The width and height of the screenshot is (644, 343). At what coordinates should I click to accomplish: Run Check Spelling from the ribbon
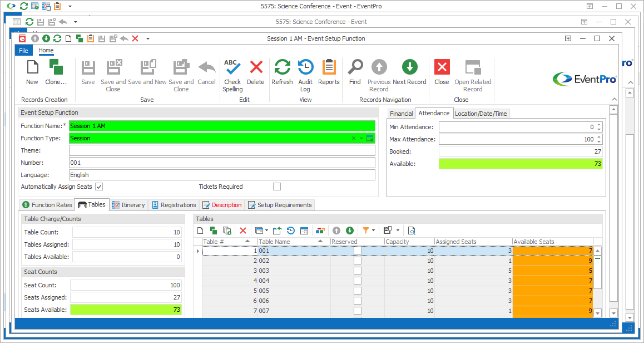click(232, 76)
